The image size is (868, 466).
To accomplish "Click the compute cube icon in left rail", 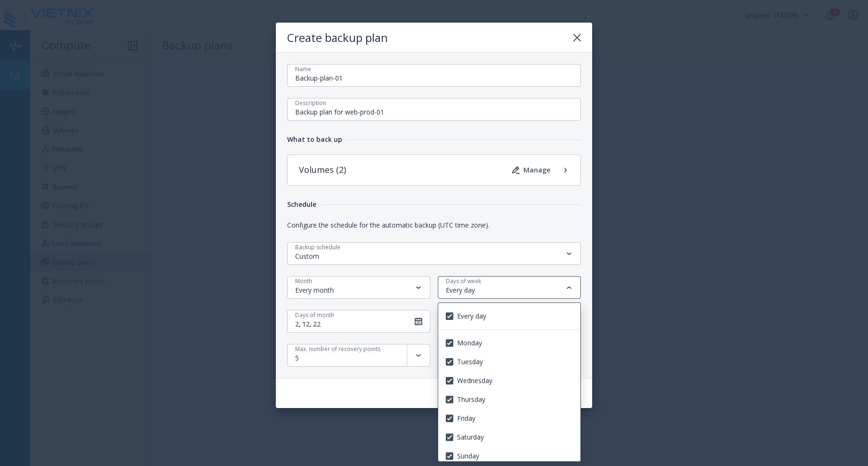I will click(x=15, y=75).
